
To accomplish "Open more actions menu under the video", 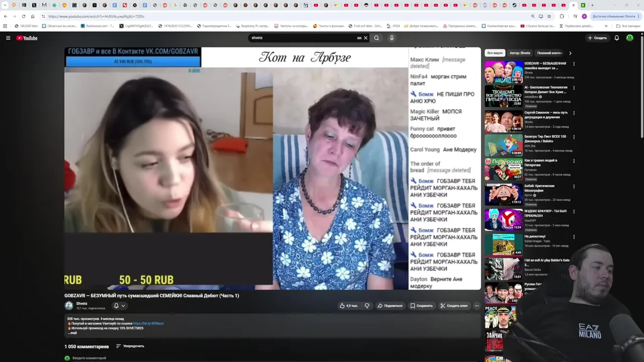I will click(x=476, y=306).
